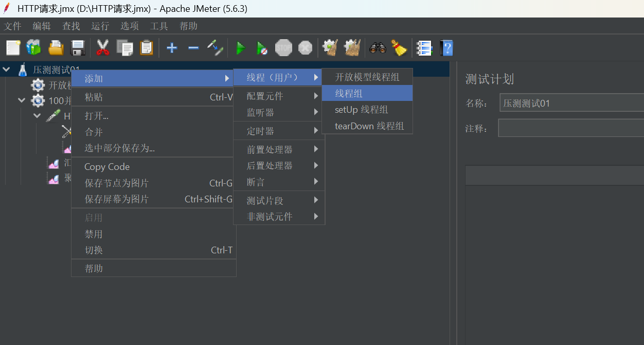Click the Toggle enable/disable pipette icon

[x=215, y=48]
